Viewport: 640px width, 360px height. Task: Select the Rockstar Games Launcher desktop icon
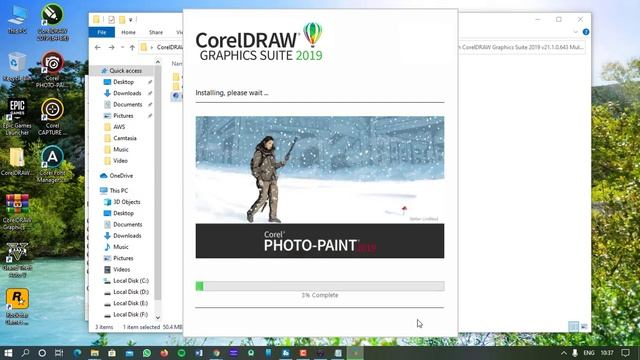17,307
